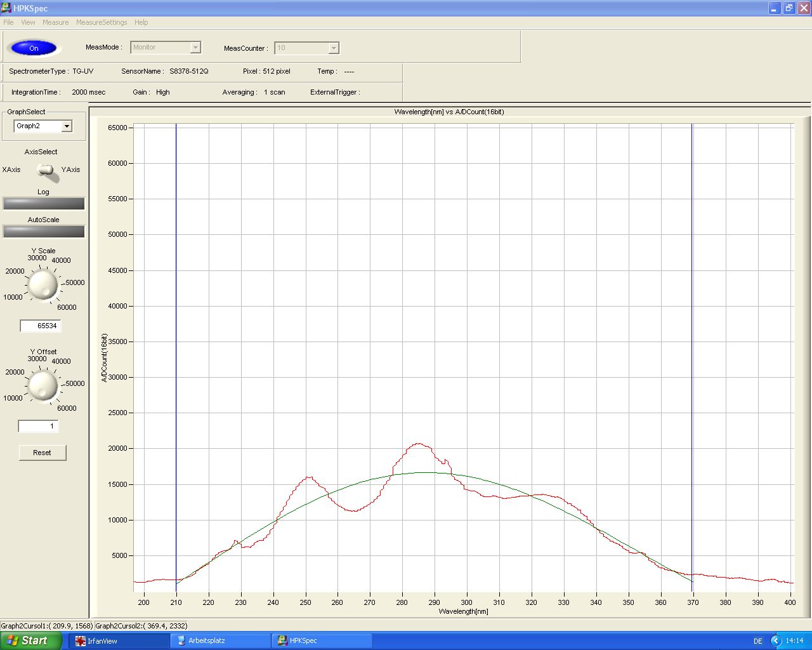Open the Windows Start menu

click(28, 641)
